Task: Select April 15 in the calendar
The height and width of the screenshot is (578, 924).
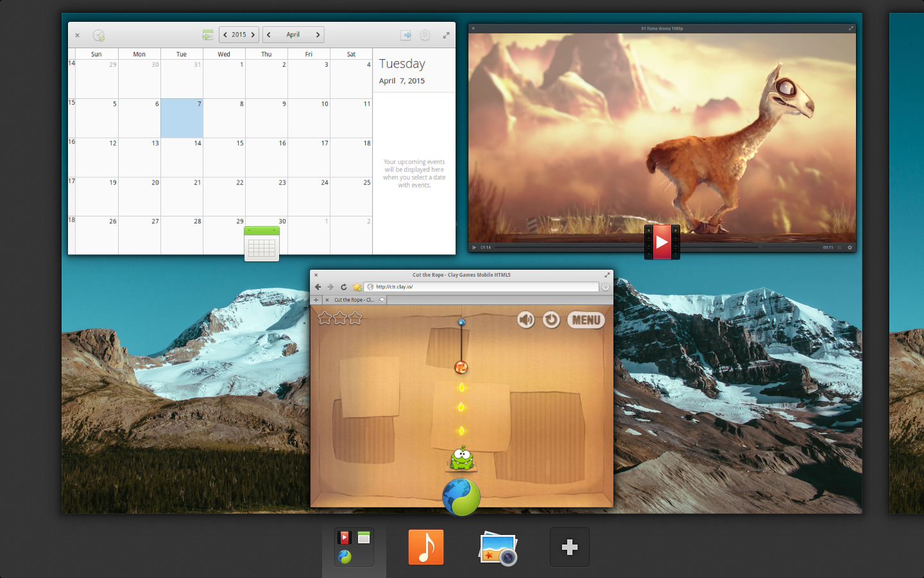Action: coord(224,157)
